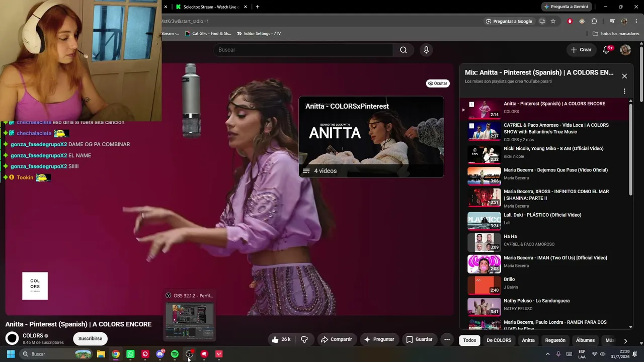Open more actions under the video
Screen dimensions: 644x362
tap(447, 339)
